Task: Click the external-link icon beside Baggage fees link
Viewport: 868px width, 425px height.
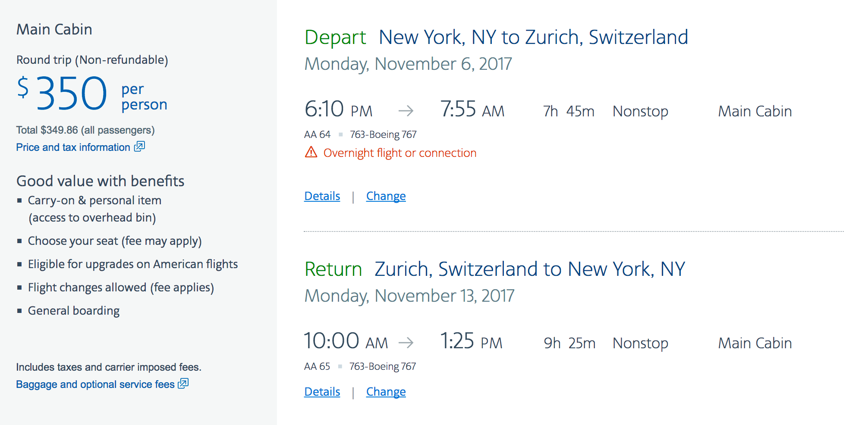Action: [183, 383]
